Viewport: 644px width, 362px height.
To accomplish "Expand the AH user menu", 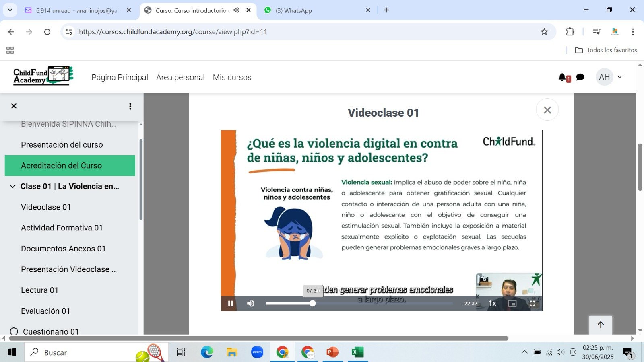I will pyautogui.click(x=610, y=77).
